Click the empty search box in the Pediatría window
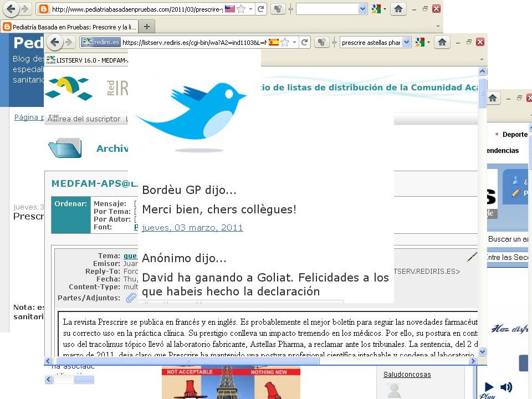This screenshot has width=532, height=399. click(x=328, y=9)
